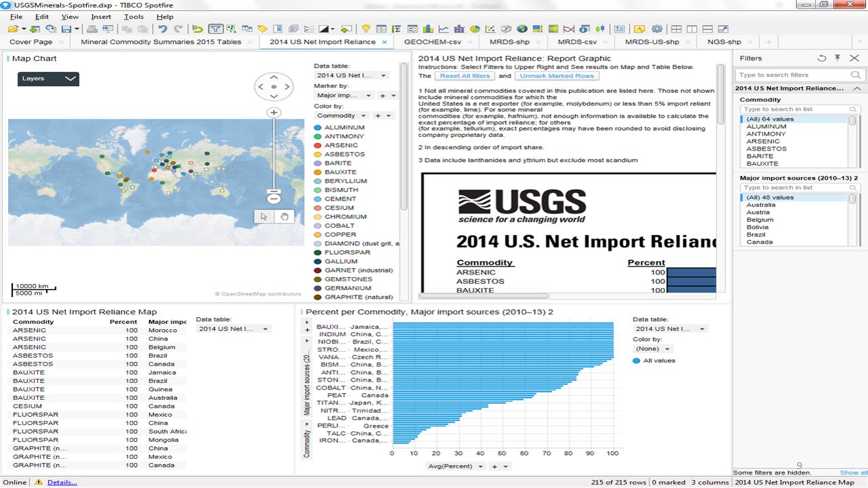Open the gear settings toolbar icon
Image resolution: width=868 pixels, height=488 pixels.
coord(657,29)
